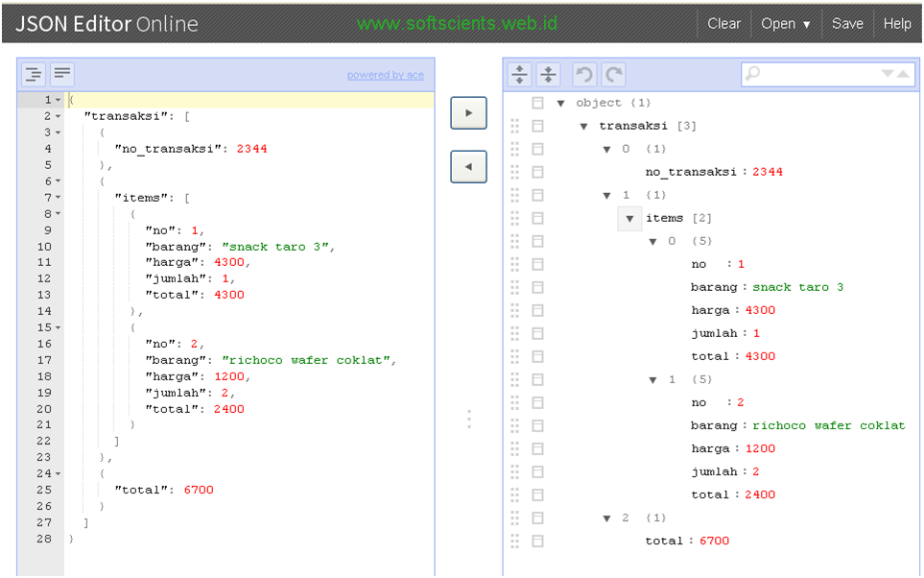This screenshot has width=924, height=578.
Task: Fold code at line 2 transaksi arrow
Action: click(x=59, y=116)
